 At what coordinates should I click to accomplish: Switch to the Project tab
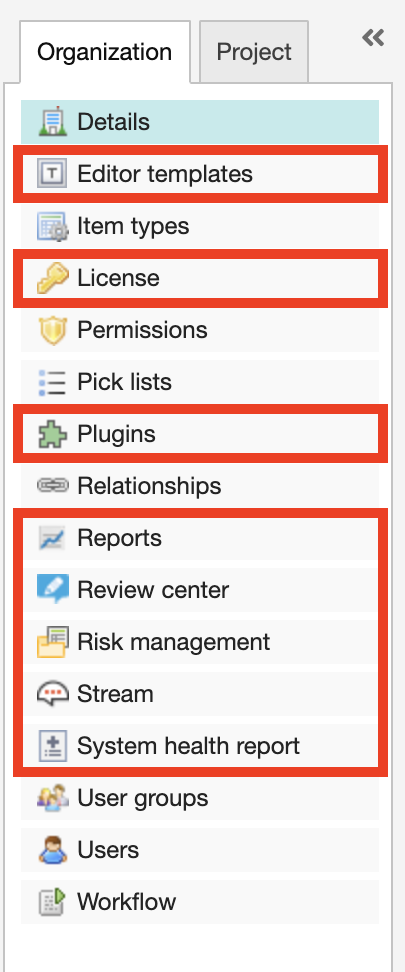pos(254,51)
